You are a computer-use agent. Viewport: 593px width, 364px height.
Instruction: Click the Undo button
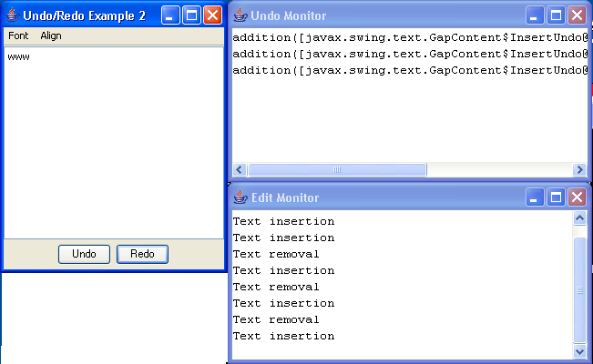tap(84, 254)
